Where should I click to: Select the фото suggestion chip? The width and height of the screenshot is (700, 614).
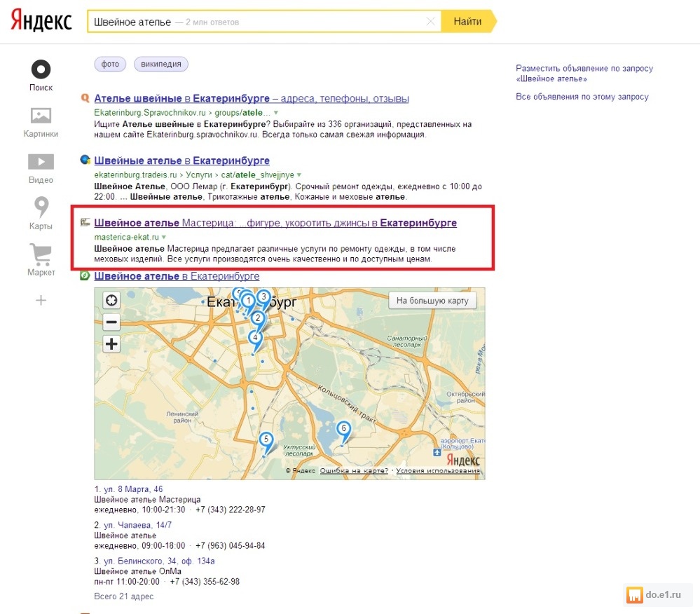coord(110,64)
